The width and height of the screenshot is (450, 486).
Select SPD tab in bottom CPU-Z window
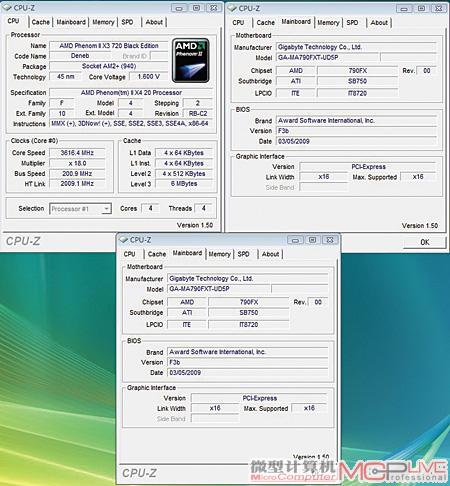(x=244, y=254)
